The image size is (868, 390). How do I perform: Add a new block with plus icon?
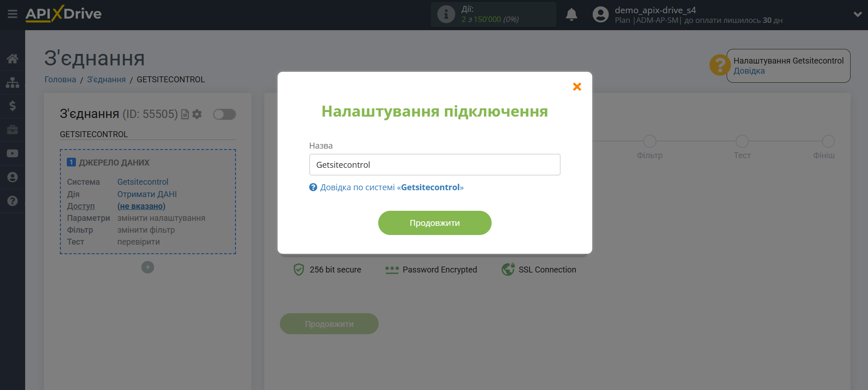click(148, 267)
